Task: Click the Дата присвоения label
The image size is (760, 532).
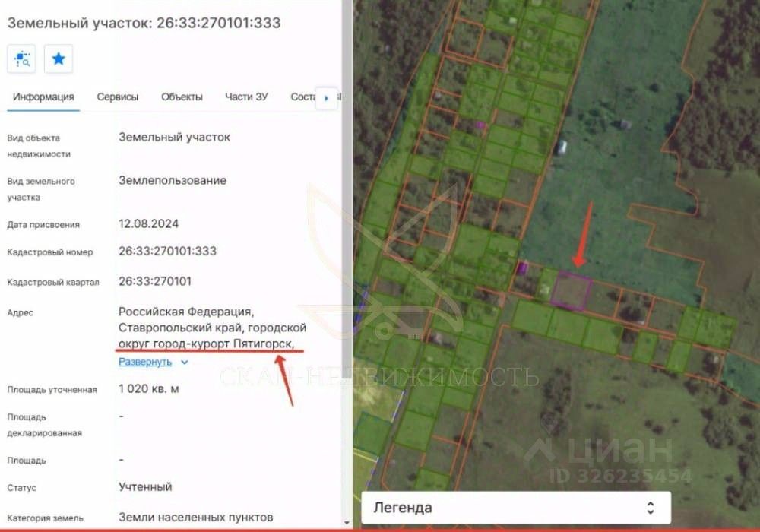Action: pyautogui.click(x=43, y=224)
